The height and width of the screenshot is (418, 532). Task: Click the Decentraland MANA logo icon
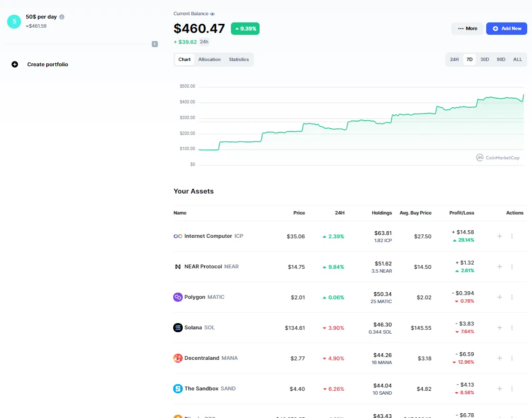pyautogui.click(x=178, y=358)
